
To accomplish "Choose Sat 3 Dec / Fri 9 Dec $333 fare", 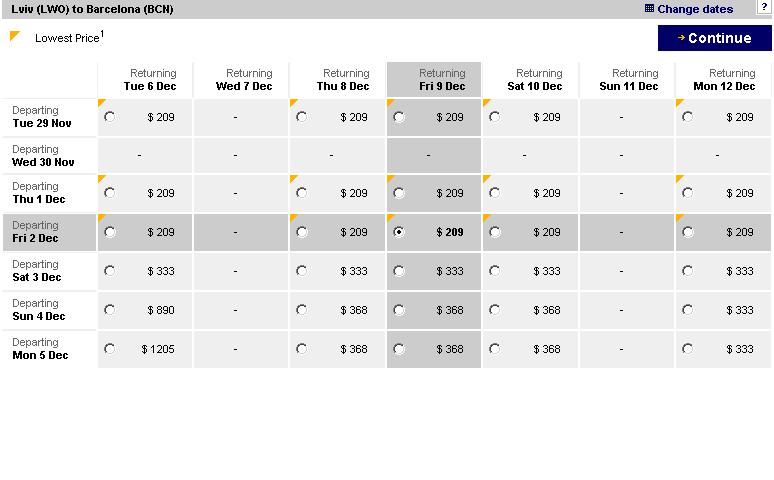I will tap(400, 271).
